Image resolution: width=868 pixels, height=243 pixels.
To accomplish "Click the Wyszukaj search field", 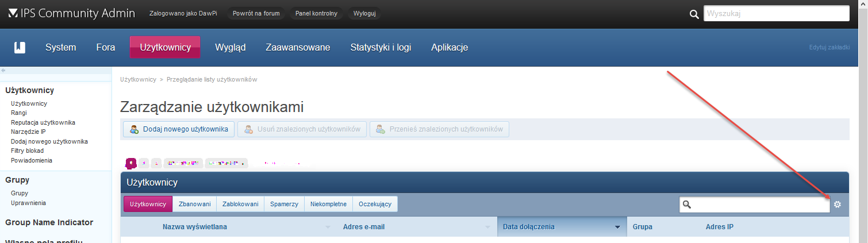I will [776, 13].
